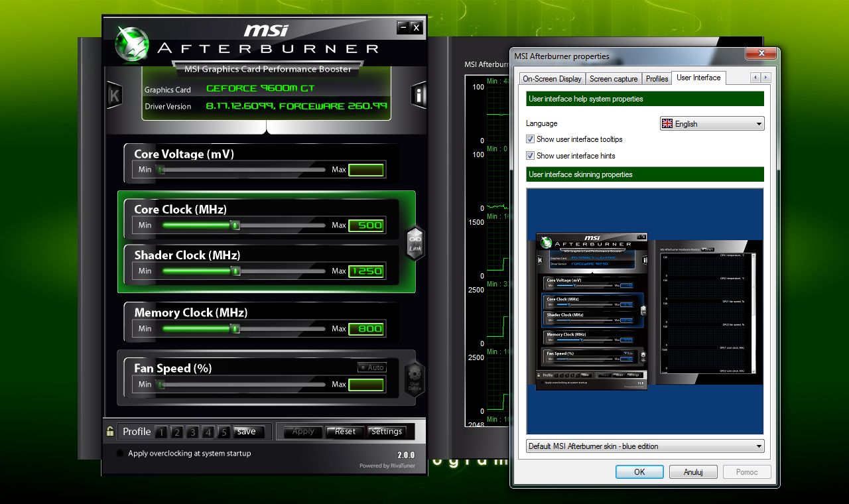Image resolution: width=849 pixels, height=504 pixels.
Task: Select profile slot 4
Action: pyautogui.click(x=208, y=432)
